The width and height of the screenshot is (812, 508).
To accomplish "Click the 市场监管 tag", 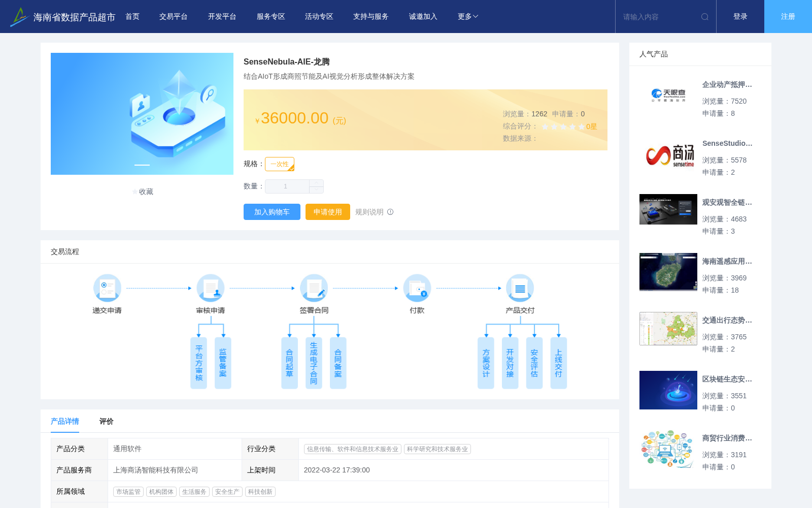I will 128,492.
